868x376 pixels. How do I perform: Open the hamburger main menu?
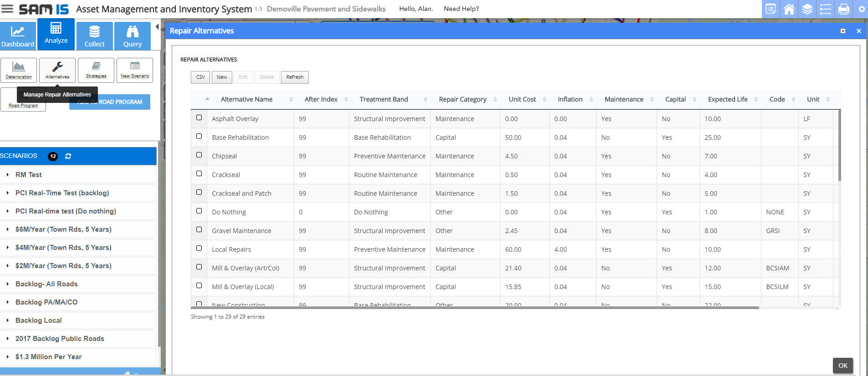coord(8,9)
